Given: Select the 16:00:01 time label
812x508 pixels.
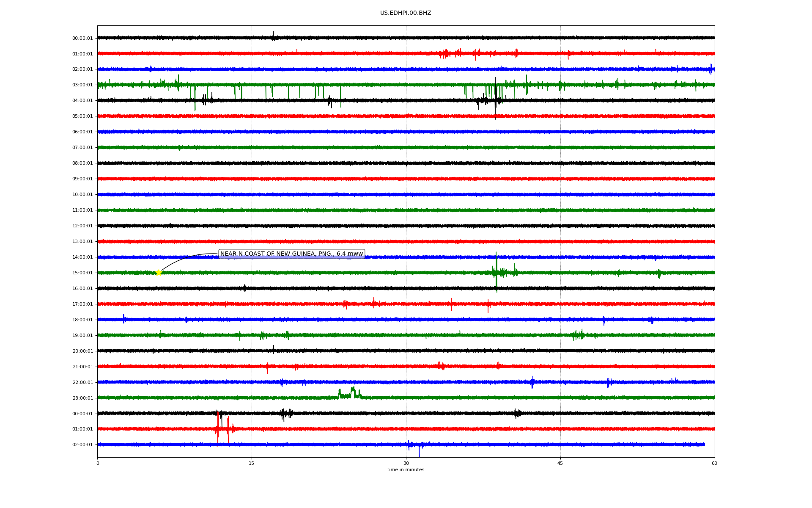Looking at the screenshot, I should [x=82, y=289].
